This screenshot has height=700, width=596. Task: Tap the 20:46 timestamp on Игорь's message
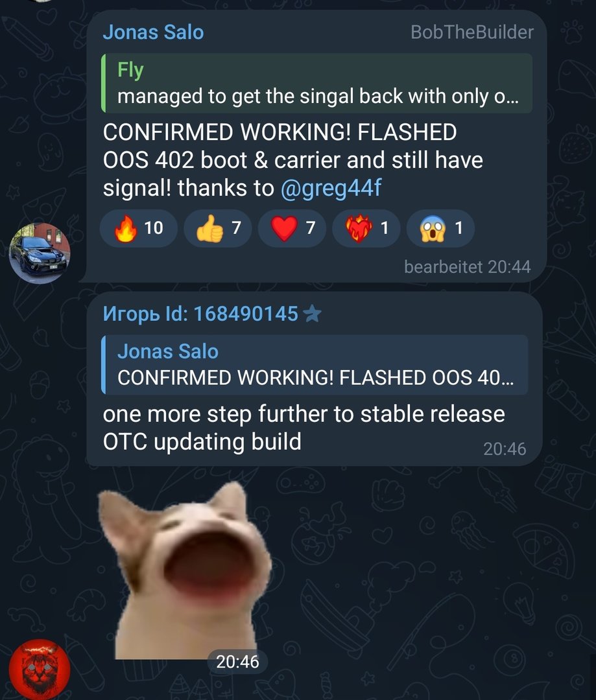click(505, 449)
